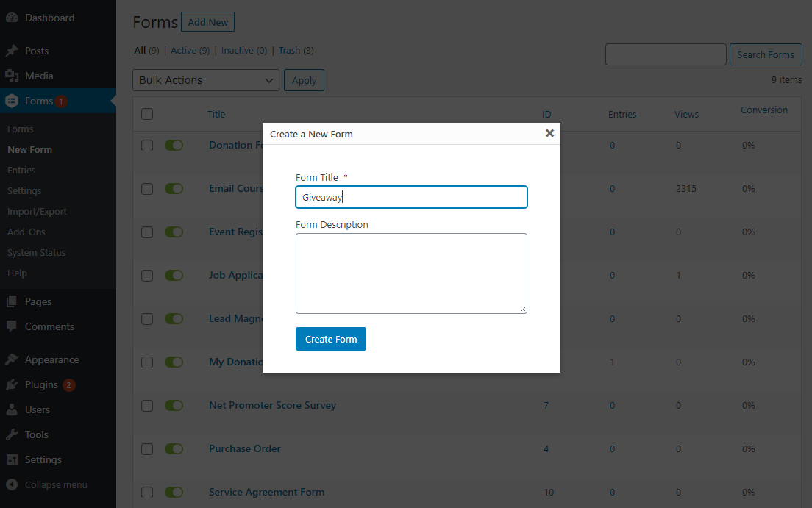This screenshot has height=508, width=812.
Task: Click the Form Description textarea
Action: (x=411, y=273)
